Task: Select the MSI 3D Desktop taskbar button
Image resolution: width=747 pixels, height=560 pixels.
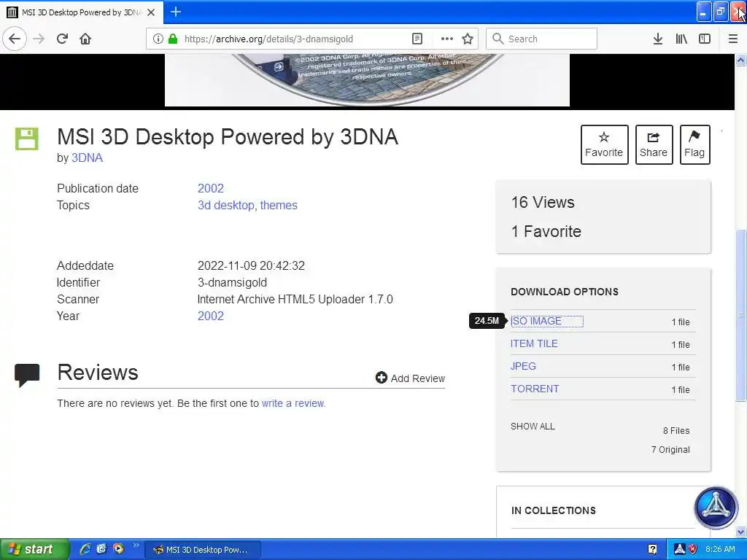Action: 203,550
